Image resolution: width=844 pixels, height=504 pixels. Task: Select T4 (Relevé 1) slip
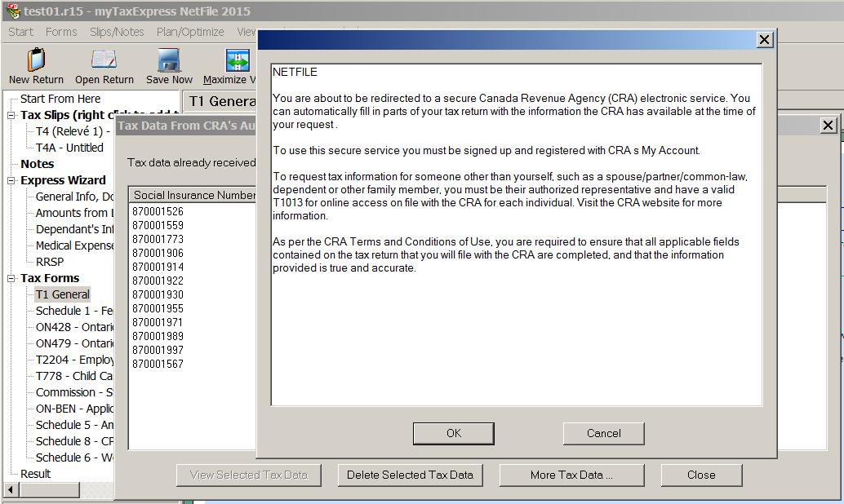73,131
